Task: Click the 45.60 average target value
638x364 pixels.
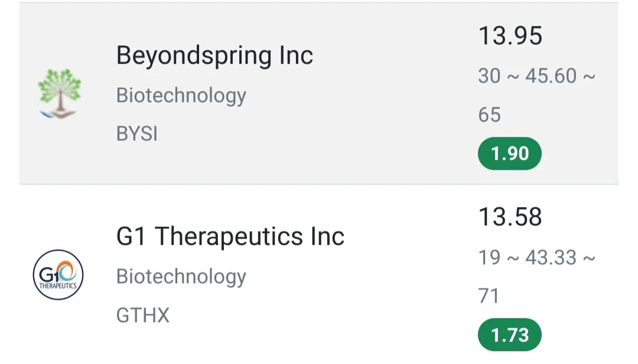Action: click(x=551, y=76)
